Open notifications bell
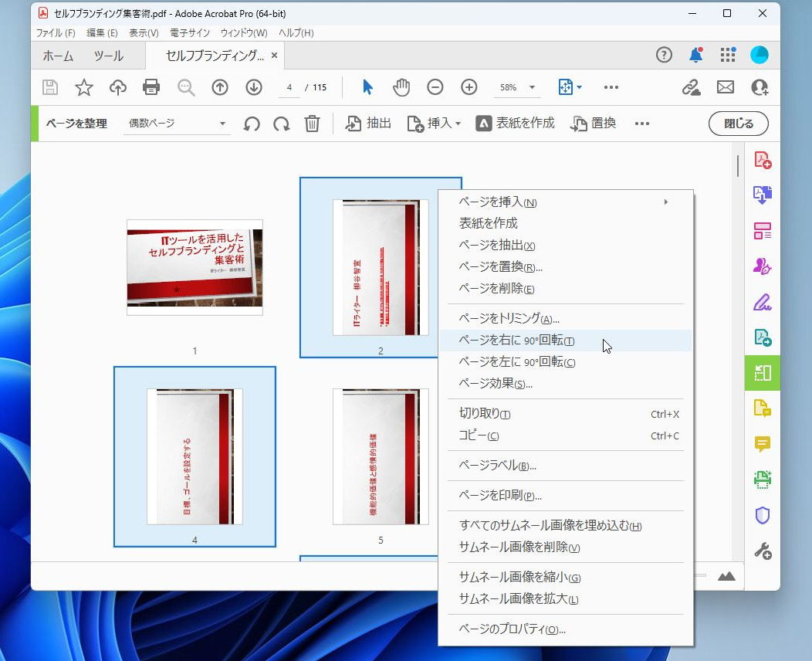 click(x=696, y=55)
